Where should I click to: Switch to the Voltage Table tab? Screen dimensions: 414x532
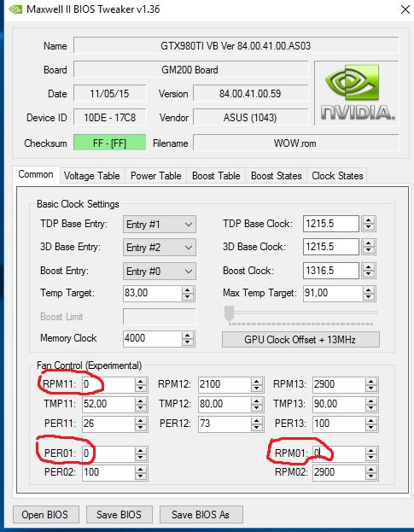pyautogui.click(x=92, y=176)
